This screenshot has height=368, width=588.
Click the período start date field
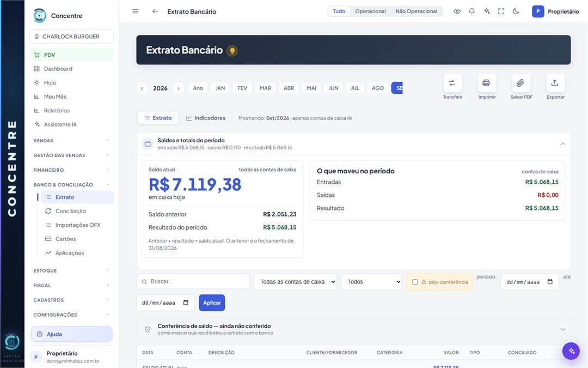[530, 282]
